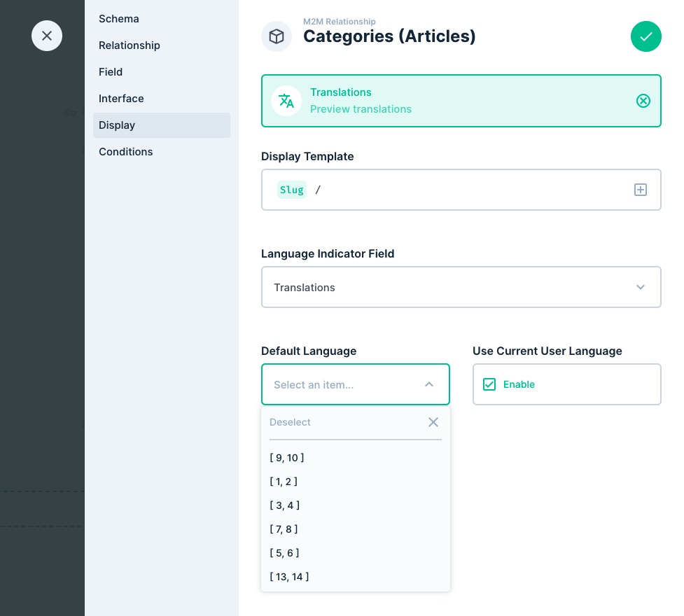Clear the Default Language selection with the X
The height and width of the screenshot is (616, 684).
(x=433, y=421)
